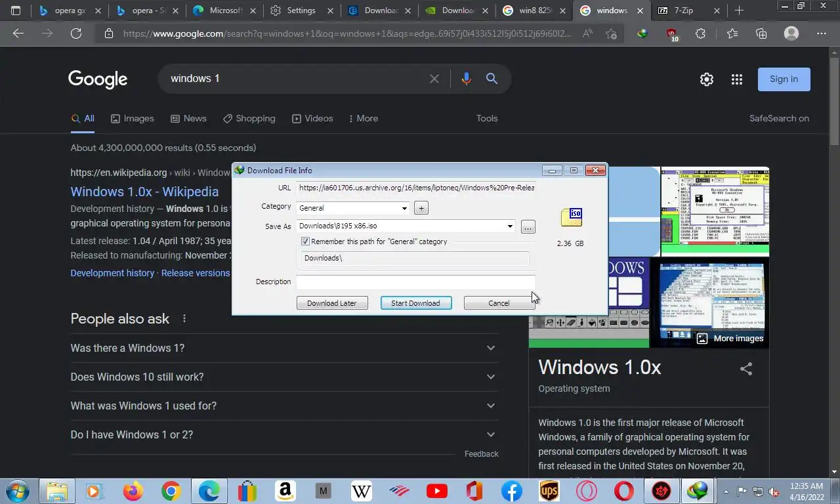Open Internet Download Manager taskbar icon
Viewport: 840px width, 504px height.
coord(698,491)
